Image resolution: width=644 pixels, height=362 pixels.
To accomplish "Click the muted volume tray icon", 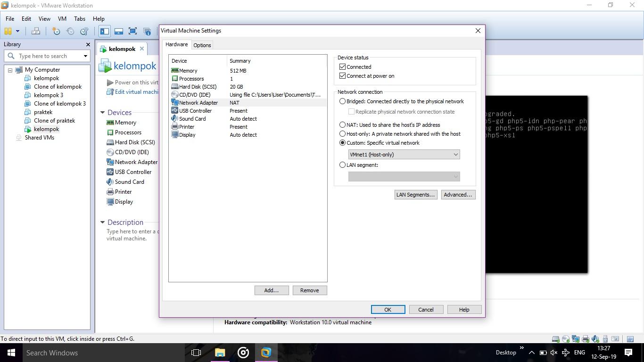I will pyautogui.click(x=554, y=353).
